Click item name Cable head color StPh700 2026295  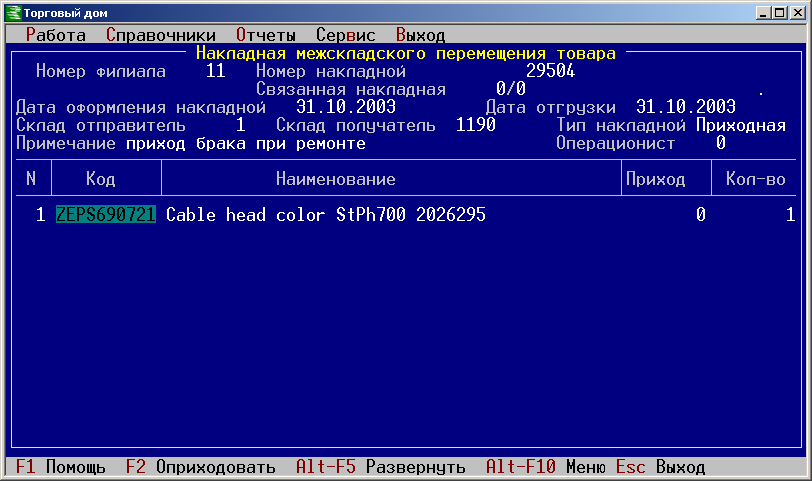click(326, 214)
